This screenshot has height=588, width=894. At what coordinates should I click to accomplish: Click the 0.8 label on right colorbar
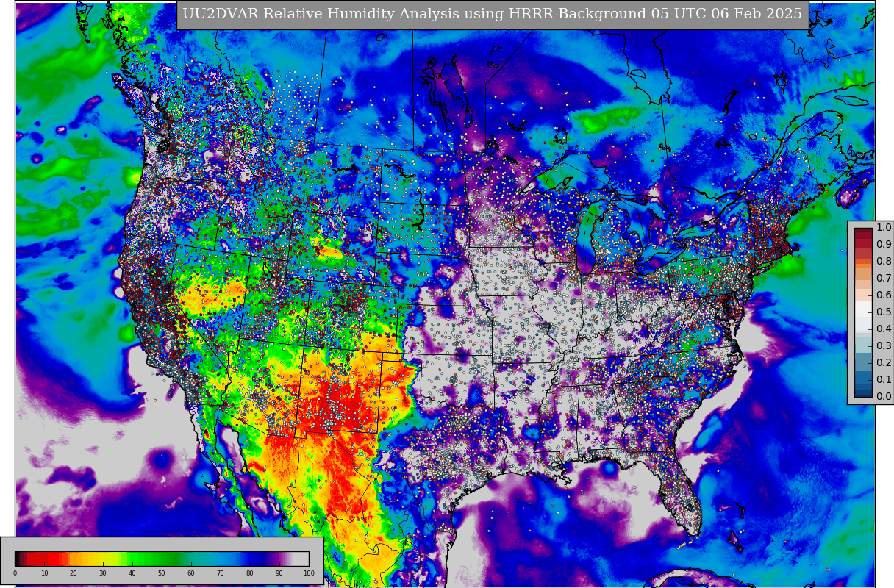click(x=884, y=261)
